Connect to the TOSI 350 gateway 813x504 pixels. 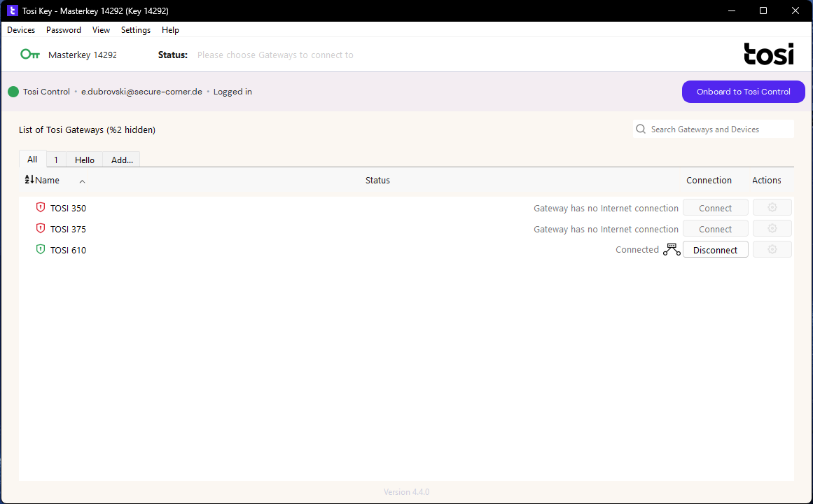point(715,208)
